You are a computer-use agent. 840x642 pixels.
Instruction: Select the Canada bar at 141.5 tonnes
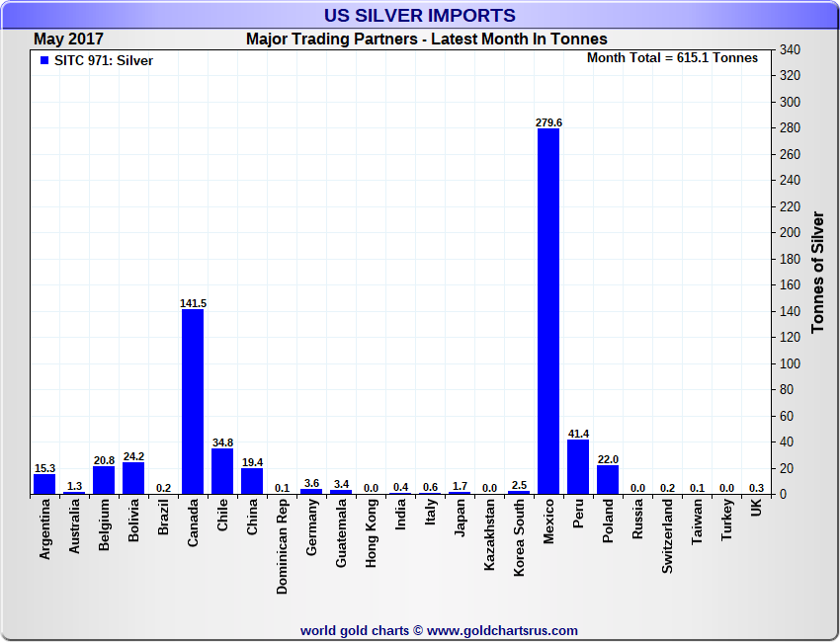[193, 401]
